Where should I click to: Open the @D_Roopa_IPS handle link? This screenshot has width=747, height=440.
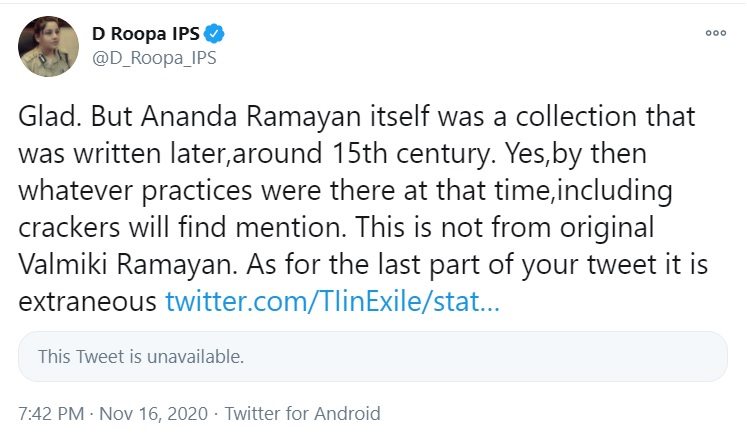pyautogui.click(x=154, y=58)
